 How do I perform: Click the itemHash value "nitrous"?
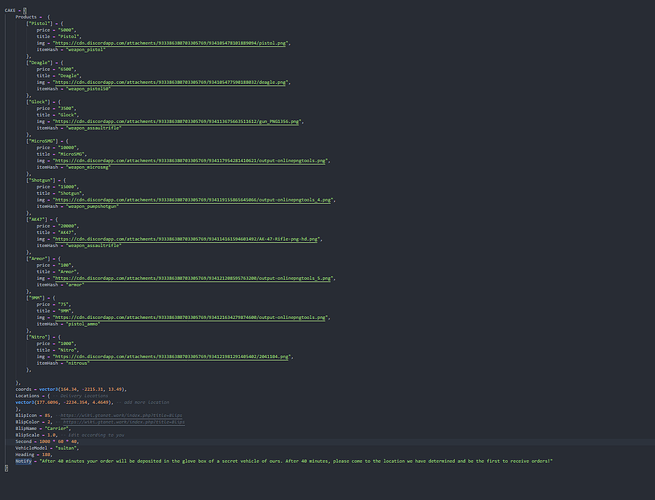(77, 363)
